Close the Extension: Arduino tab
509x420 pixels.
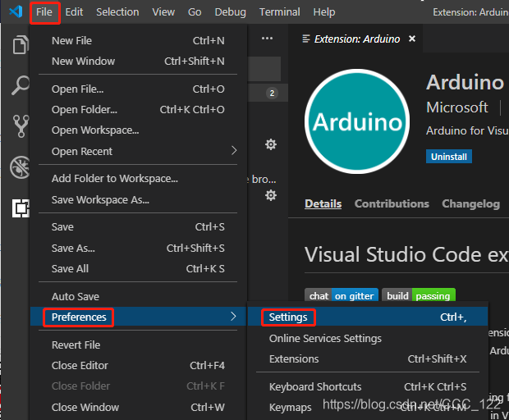[x=412, y=39]
